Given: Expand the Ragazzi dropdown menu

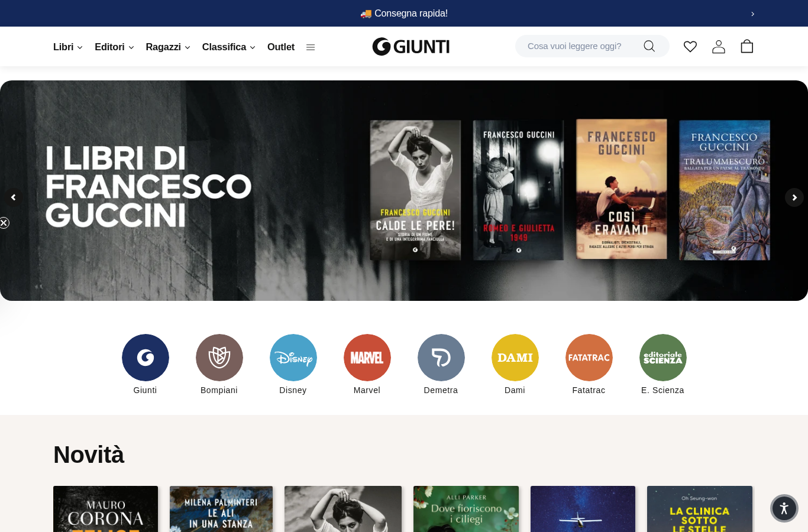Looking at the screenshot, I should click(168, 47).
